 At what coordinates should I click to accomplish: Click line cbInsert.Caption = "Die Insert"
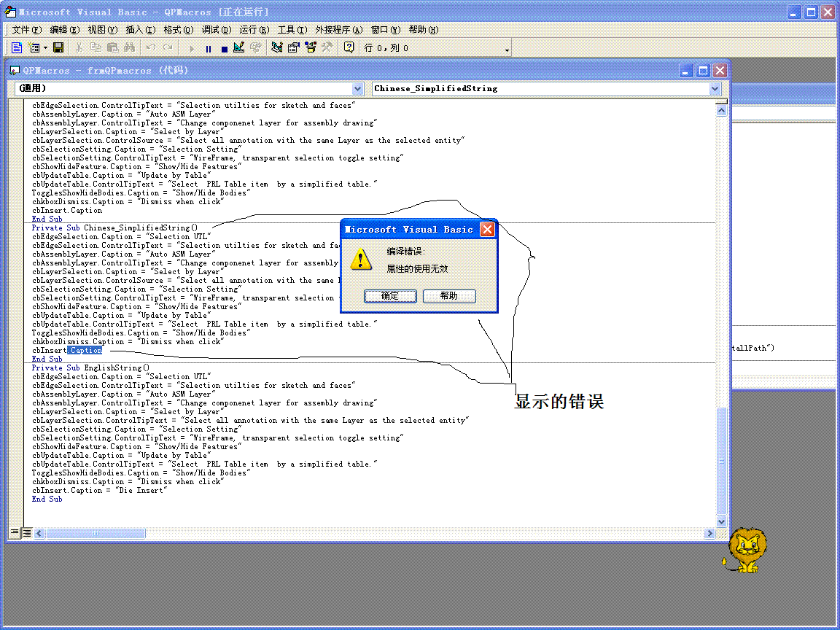coord(100,490)
